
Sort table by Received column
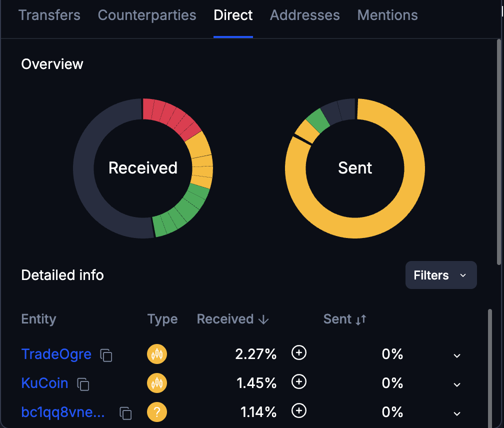tap(233, 319)
